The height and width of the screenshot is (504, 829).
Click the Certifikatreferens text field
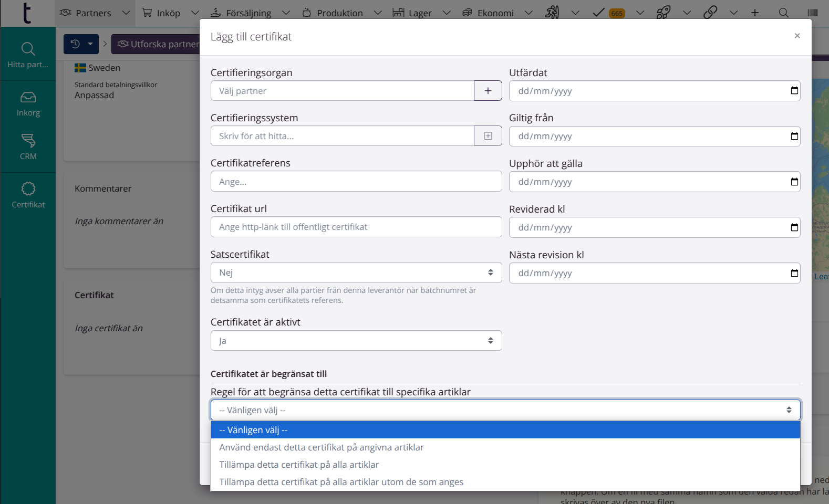click(356, 182)
